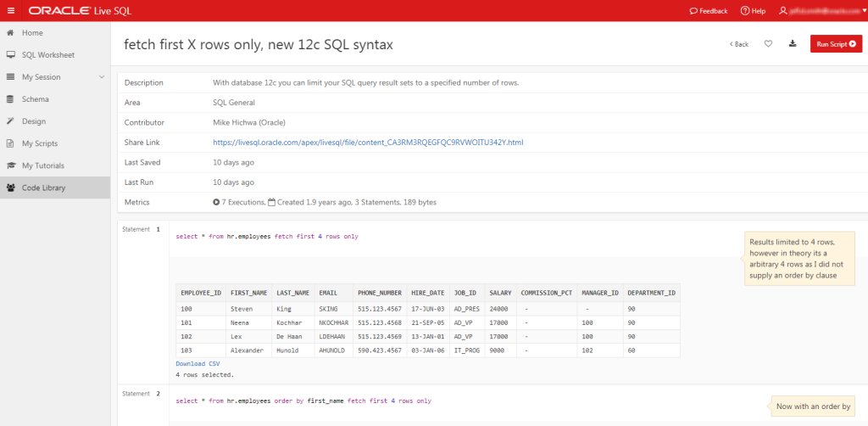Image resolution: width=868 pixels, height=426 pixels.
Task: Open Design in the sidebar
Action: (x=55, y=121)
